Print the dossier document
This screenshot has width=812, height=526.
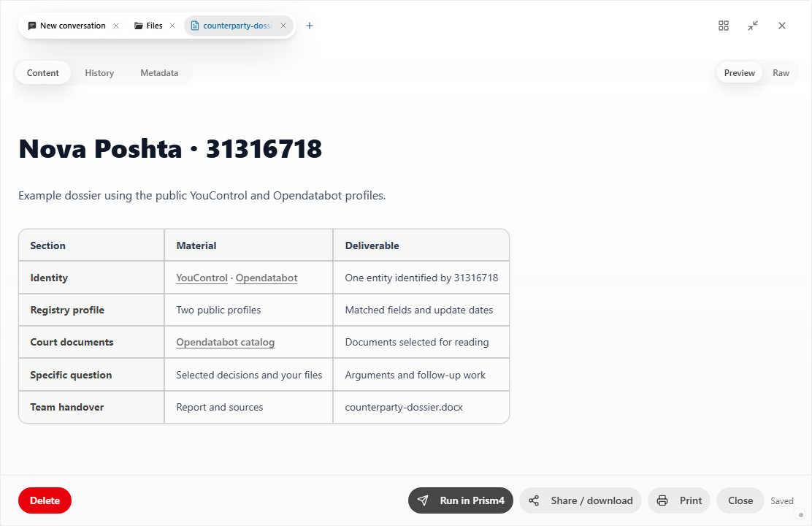(679, 500)
